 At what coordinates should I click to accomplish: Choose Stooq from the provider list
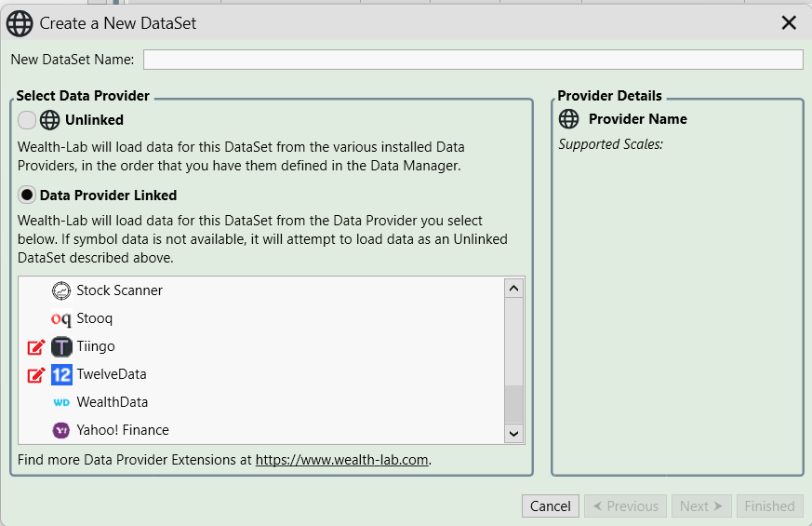(x=94, y=318)
